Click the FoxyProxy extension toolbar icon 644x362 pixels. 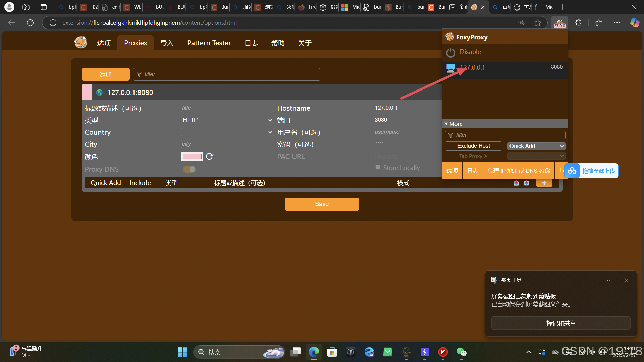(559, 23)
